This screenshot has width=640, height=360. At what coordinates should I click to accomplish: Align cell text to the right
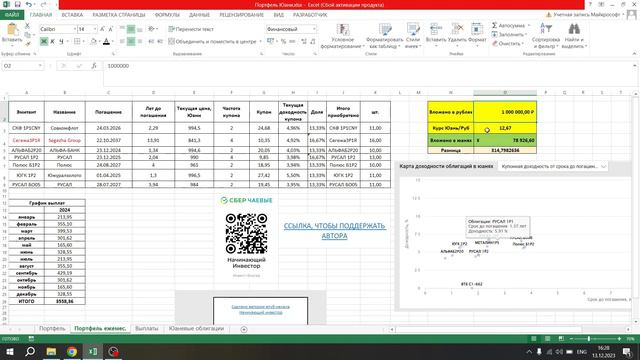pyautogui.click(x=140, y=41)
